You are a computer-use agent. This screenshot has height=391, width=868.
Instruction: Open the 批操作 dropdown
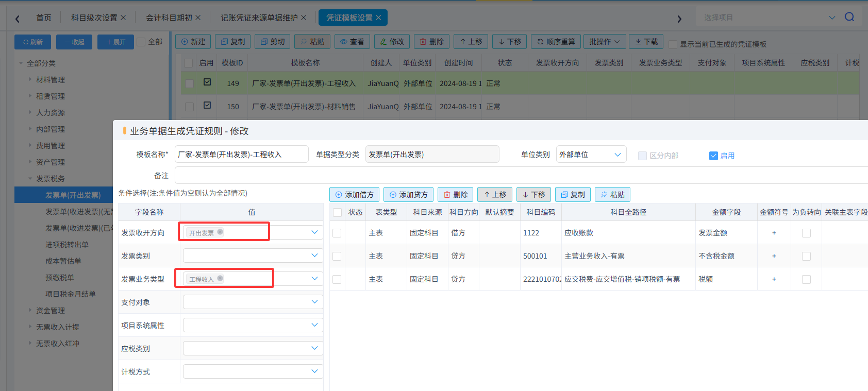coord(605,42)
